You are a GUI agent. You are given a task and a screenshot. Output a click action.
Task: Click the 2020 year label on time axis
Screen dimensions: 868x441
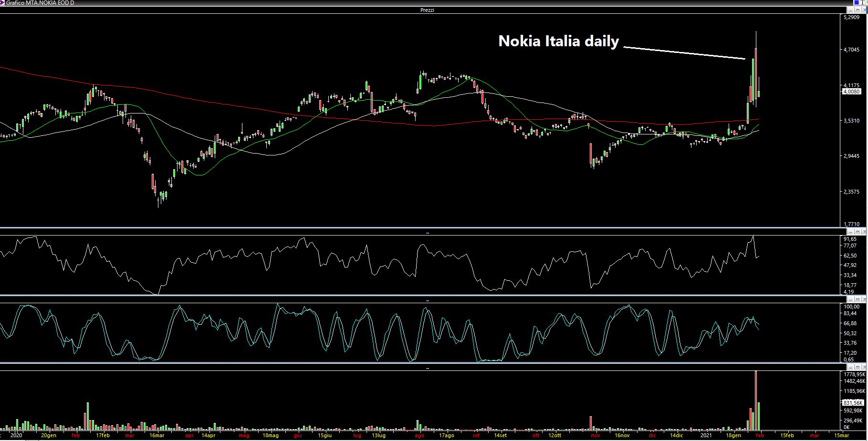(x=16, y=435)
